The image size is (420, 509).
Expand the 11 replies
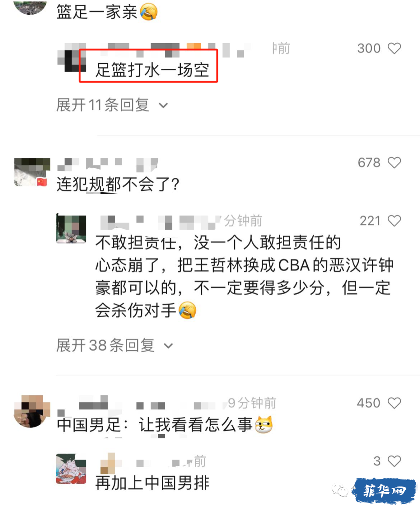tap(112, 105)
